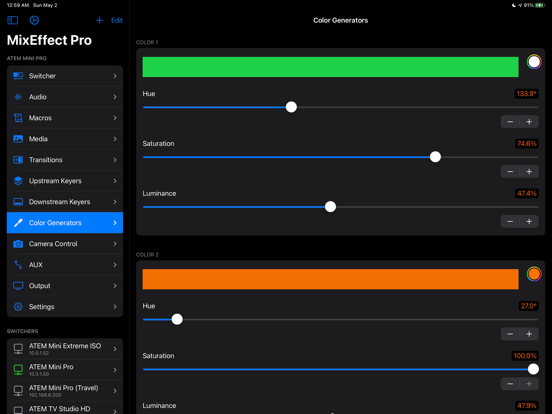The height and width of the screenshot is (414, 552).
Task: Add a new switcher with plus icon
Action: point(99,20)
